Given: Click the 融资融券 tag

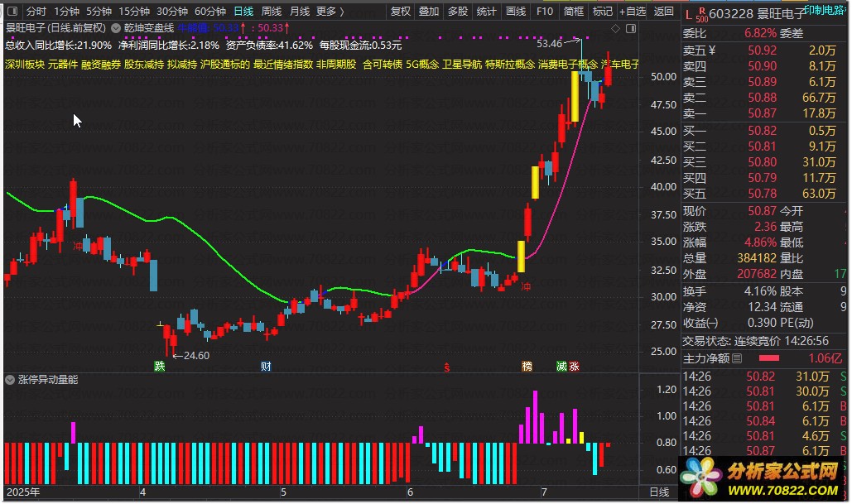Looking at the screenshot, I should click(101, 64).
